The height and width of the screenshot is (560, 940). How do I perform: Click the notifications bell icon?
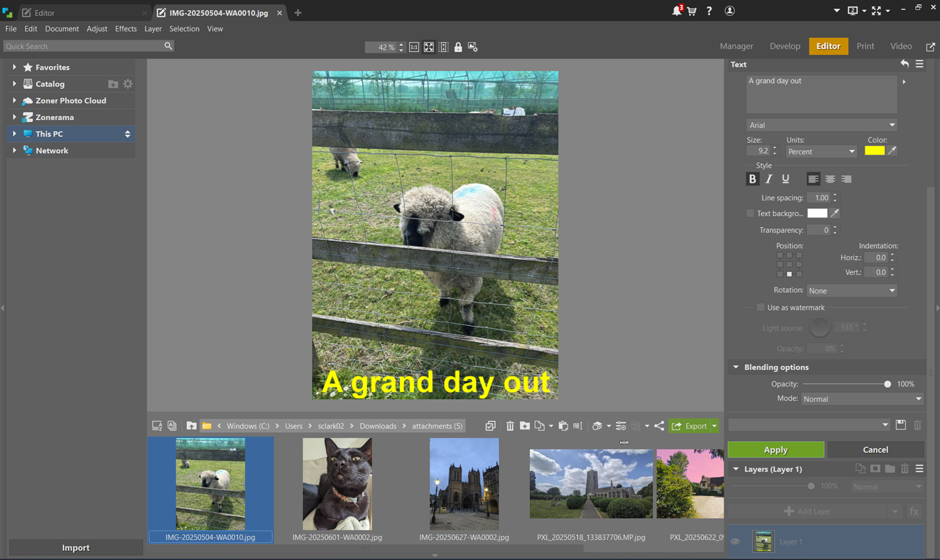(x=677, y=11)
